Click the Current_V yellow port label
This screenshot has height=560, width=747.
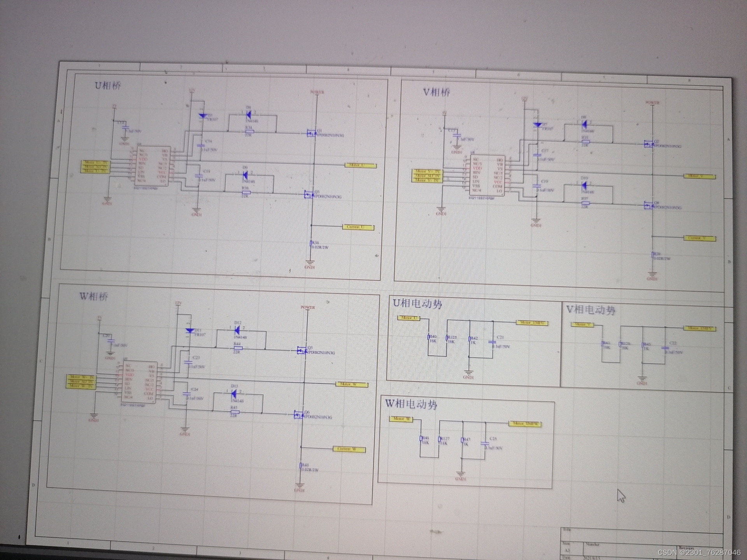(x=699, y=238)
